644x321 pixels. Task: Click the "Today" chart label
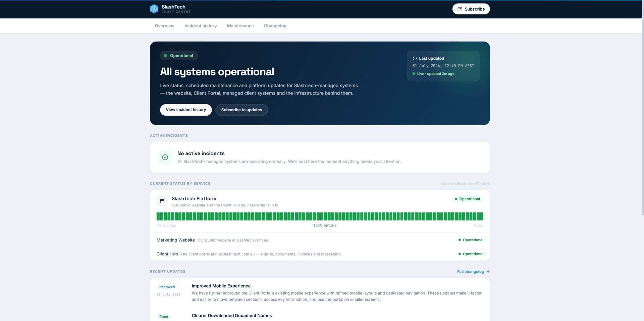[478, 226]
